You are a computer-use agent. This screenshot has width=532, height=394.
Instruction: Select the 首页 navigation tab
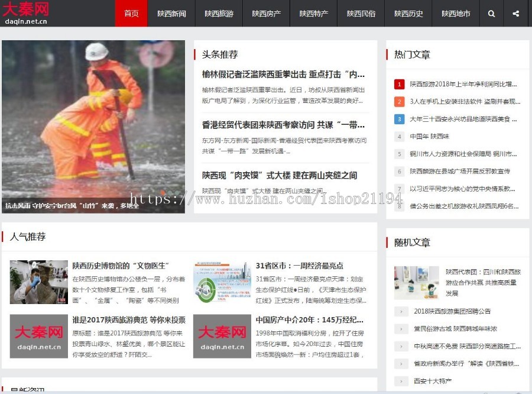(x=131, y=14)
